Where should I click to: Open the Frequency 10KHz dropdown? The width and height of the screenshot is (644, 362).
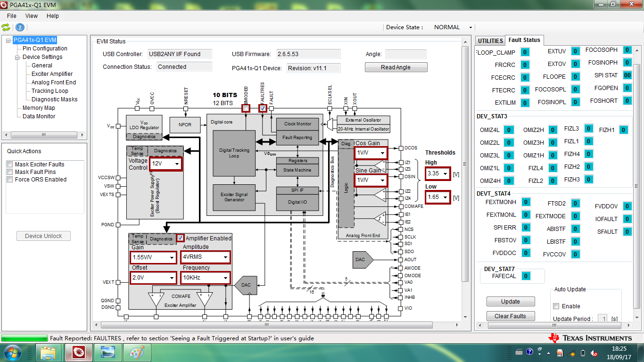tap(206, 278)
